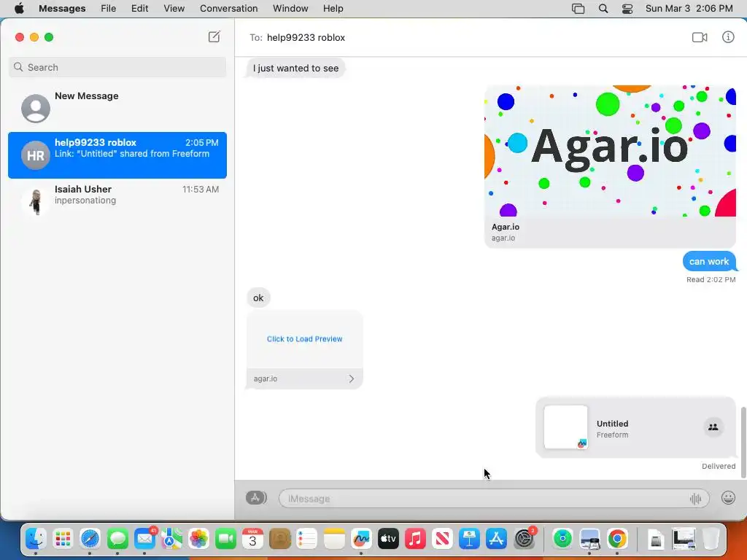This screenshot has height=560, width=747.
Task: Click the Click to Load Preview link
Action: click(304, 339)
